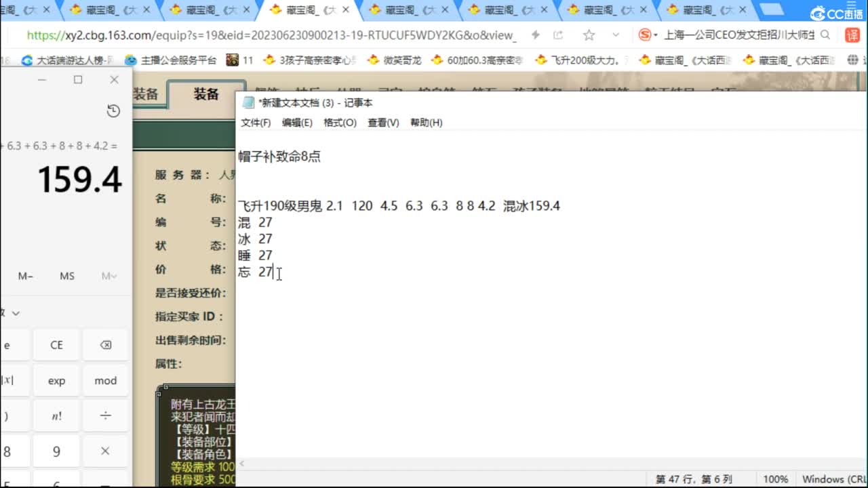Screen dimensions: 868x488
Task: Click the Sogou search engine icon
Action: (x=644, y=35)
